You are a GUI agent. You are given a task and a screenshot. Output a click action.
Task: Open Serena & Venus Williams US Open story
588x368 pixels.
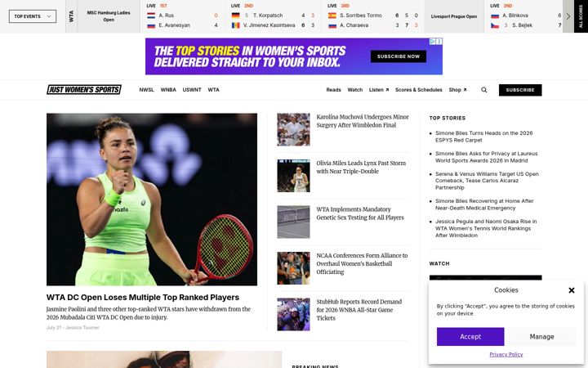[487, 181]
